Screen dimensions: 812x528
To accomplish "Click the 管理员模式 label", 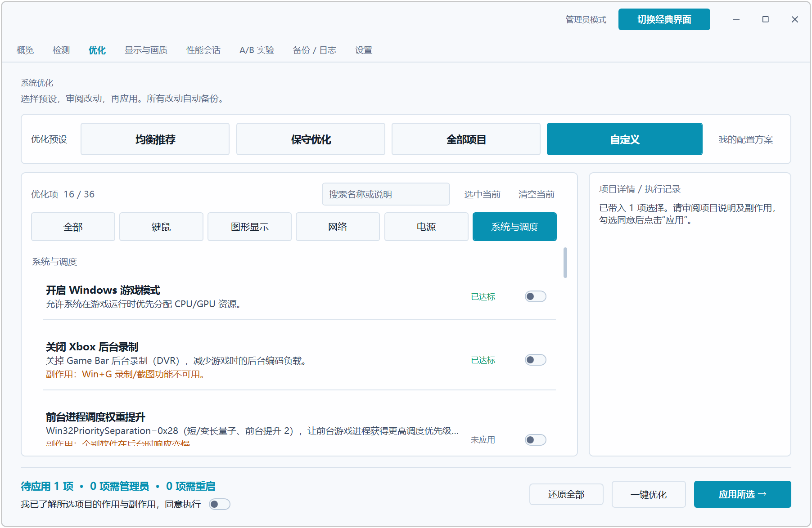I will (586, 19).
